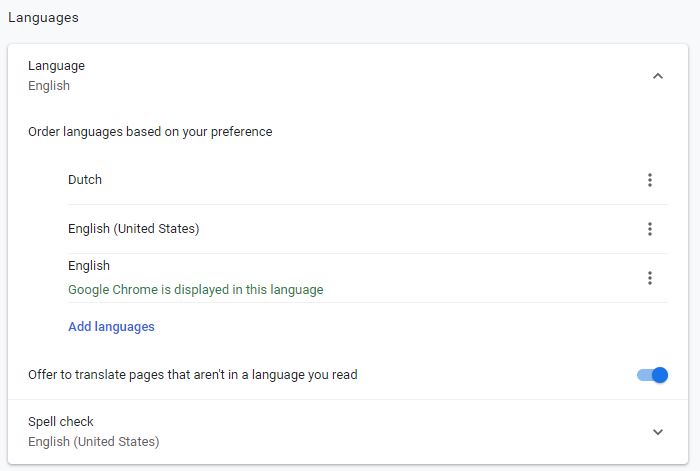Click Google Chrome is displayed in this language
Screen dimensions: 700x471
point(196,290)
